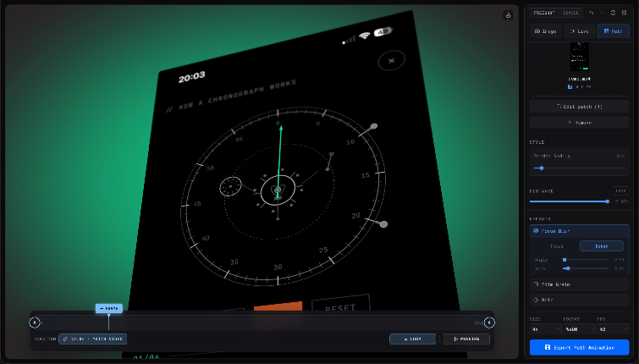Switch to the Image tab

pos(545,31)
